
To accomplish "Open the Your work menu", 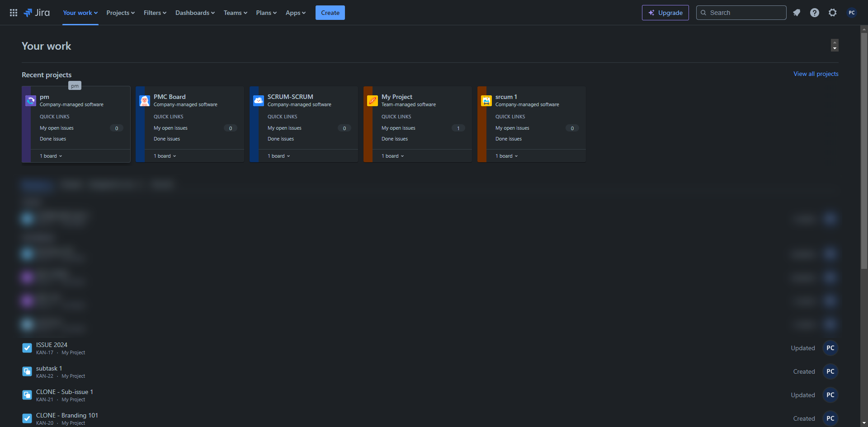I will [x=80, y=13].
